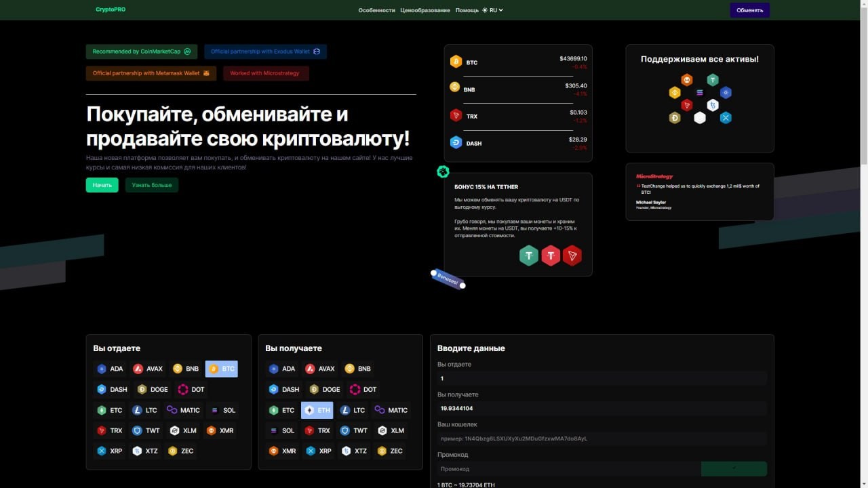Viewport: 868px width, 488px height.
Task: Click the BTC icon in the price list
Action: (x=456, y=62)
